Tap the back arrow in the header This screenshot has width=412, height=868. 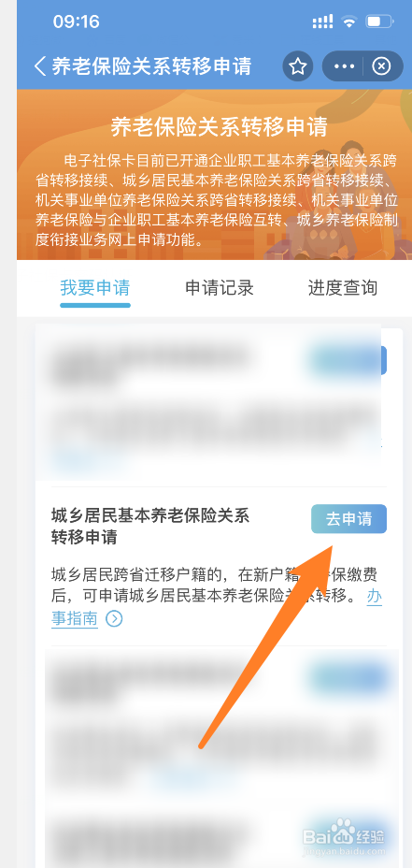tap(40, 66)
